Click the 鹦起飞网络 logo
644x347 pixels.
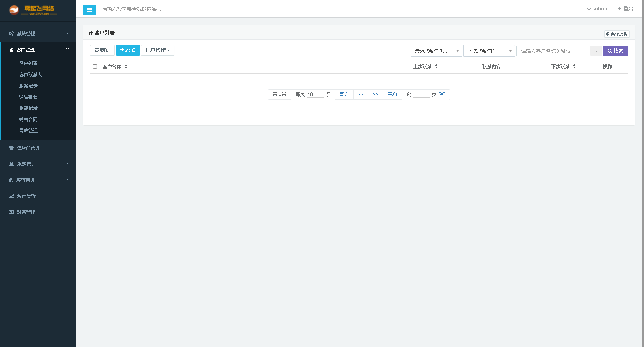33,10
